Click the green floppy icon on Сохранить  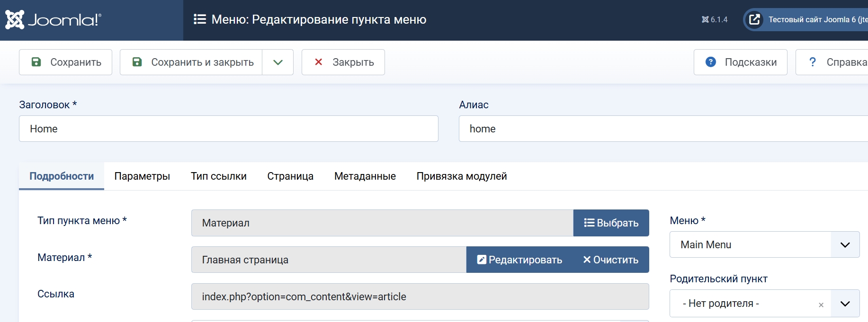click(36, 62)
